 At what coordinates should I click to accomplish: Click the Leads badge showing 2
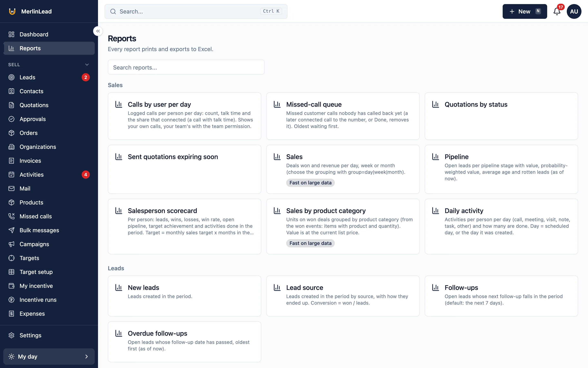point(86,77)
